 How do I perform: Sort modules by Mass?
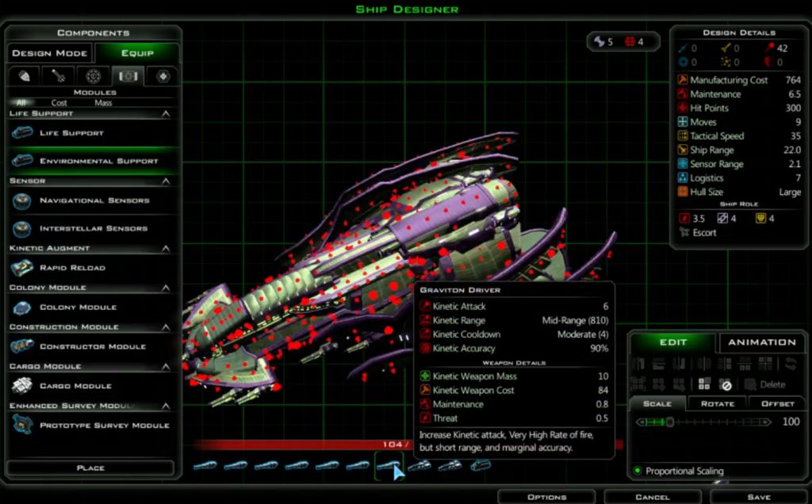click(x=103, y=103)
